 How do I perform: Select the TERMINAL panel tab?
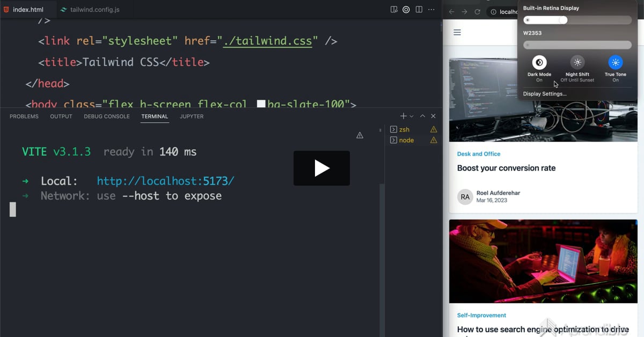click(155, 116)
